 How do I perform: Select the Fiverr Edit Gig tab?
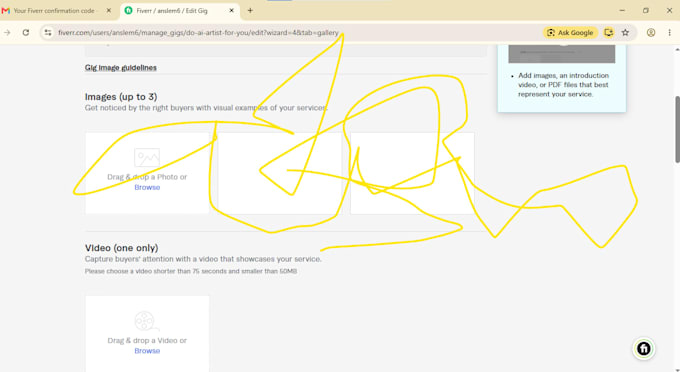point(180,11)
